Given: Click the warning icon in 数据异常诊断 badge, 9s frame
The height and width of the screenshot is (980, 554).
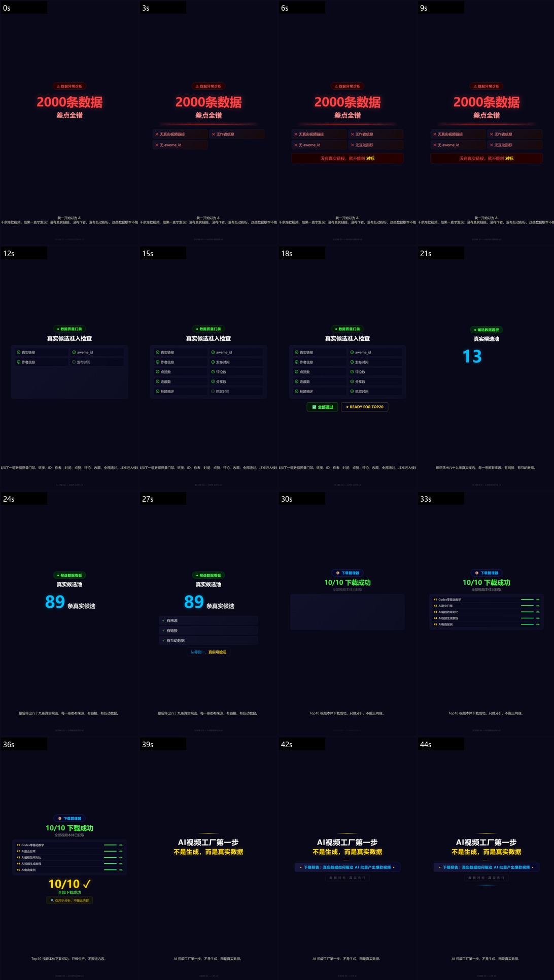Looking at the screenshot, I should click(475, 86).
